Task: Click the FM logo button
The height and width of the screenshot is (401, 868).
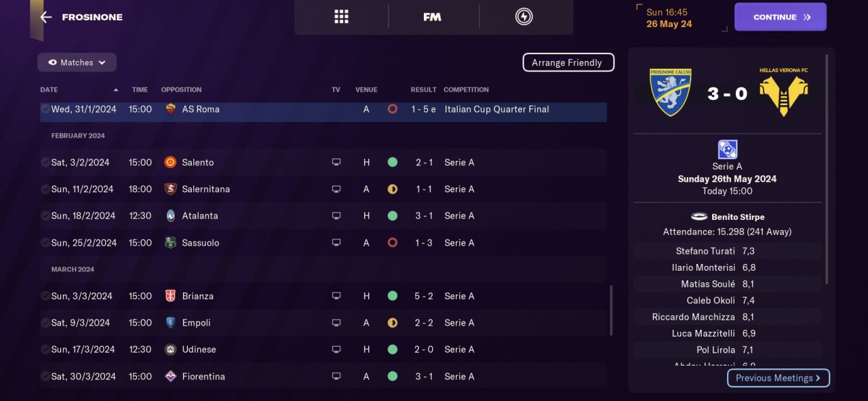Action: point(432,17)
